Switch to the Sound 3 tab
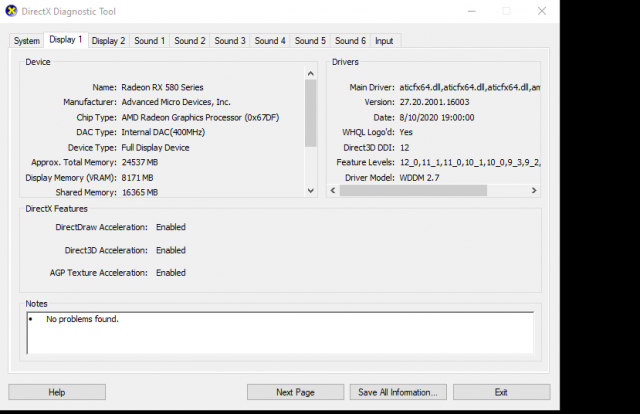640x414 pixels. click(x=230, y=41)
